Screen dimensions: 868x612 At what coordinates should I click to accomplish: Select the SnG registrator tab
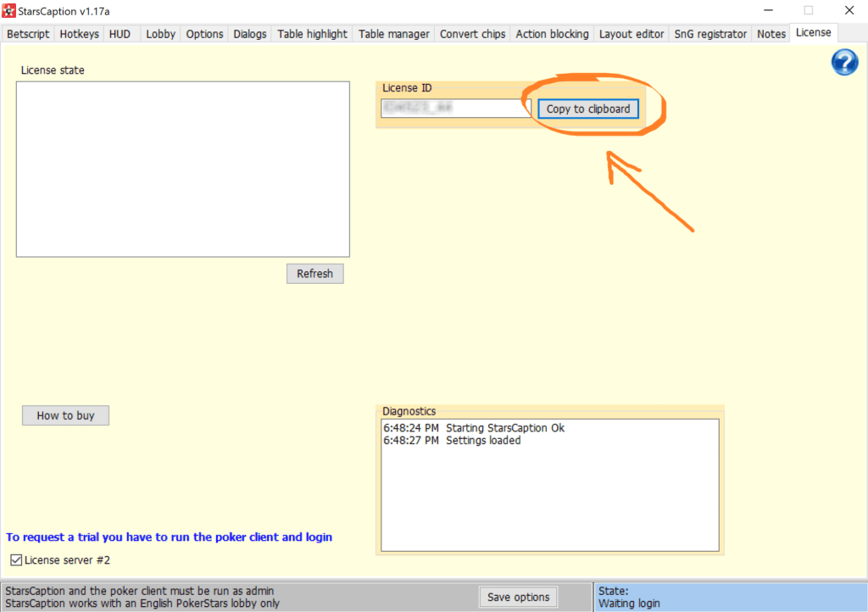(x=710, y=34)
